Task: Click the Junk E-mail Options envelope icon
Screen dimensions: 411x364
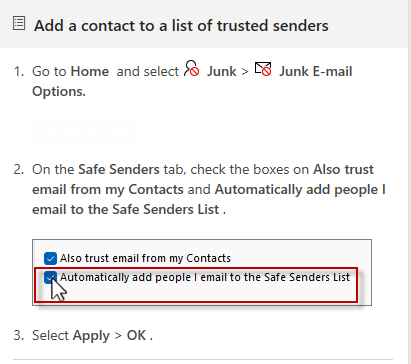Action: 263,69
